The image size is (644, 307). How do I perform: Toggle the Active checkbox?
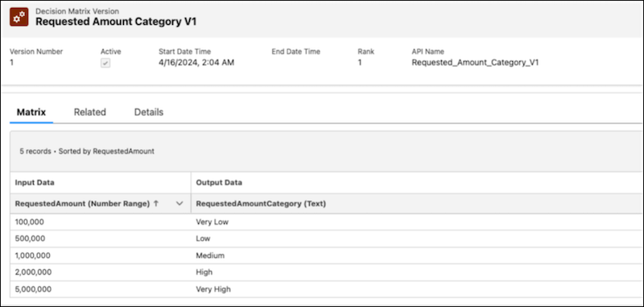[x=105, y=64]
